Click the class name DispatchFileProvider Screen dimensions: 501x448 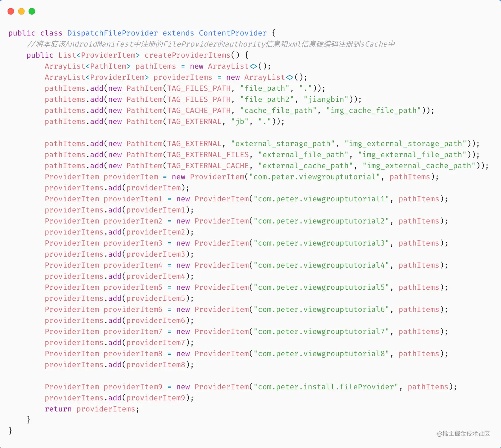pos(113,33)
